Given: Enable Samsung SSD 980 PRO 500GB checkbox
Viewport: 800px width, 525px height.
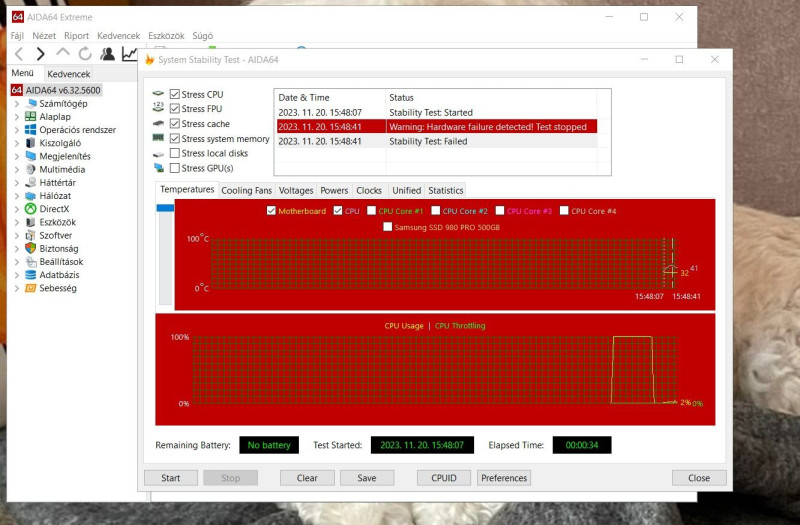Looking at the screenshot, I should point(388,227).
